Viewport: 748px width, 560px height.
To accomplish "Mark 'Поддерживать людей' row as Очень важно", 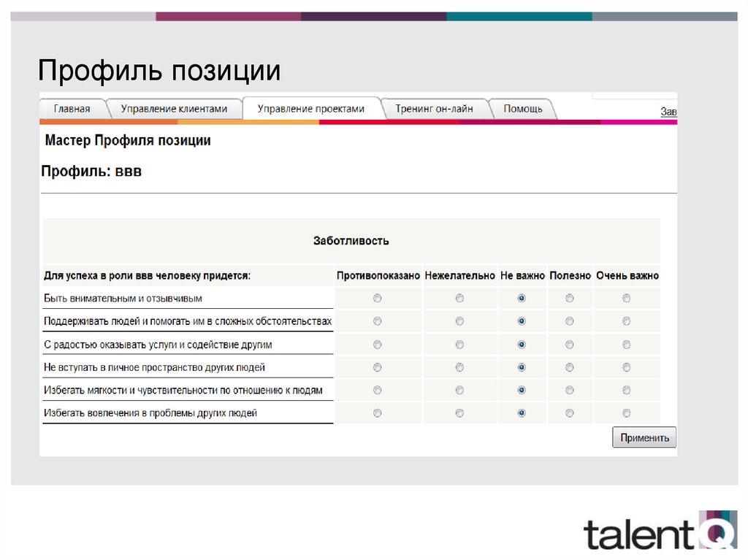I will pos(626,321).
